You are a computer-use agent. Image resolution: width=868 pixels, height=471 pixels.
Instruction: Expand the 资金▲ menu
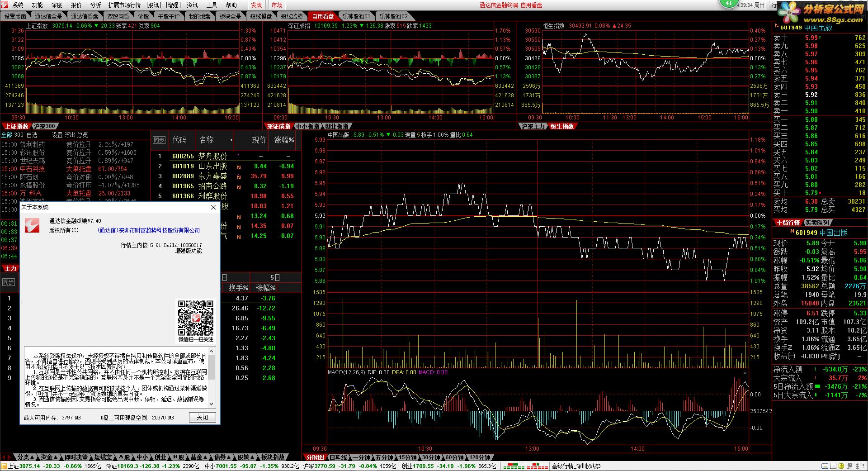point(49,457)
